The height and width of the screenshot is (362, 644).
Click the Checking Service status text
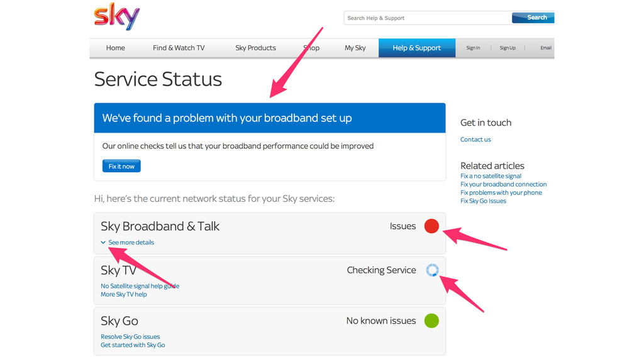click(x=382, y=270)
